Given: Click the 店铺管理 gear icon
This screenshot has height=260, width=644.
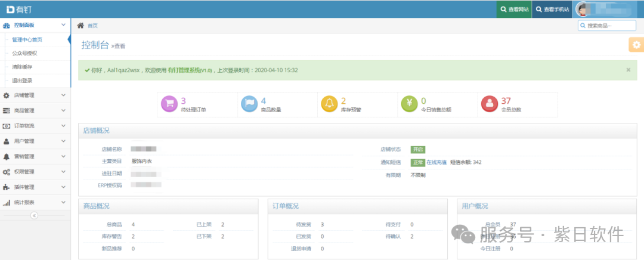Looking at the screenshot, I should (6, 95).
